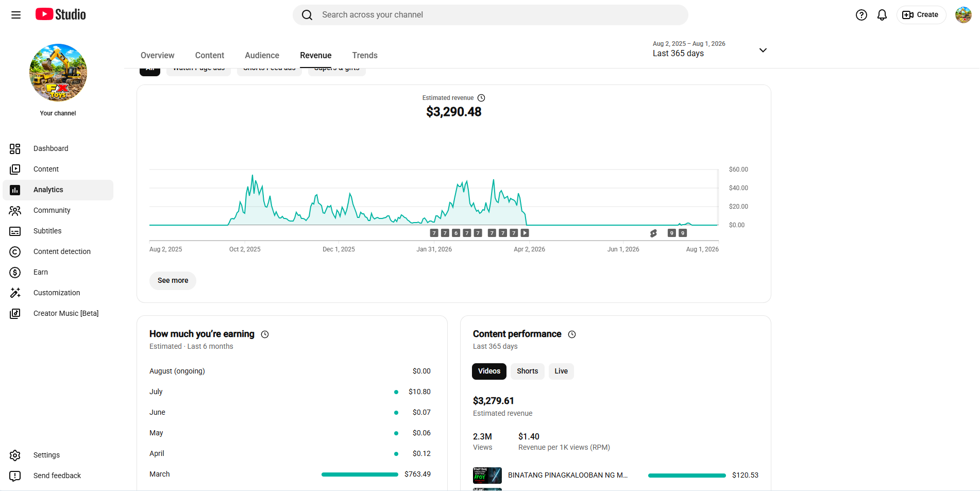Click the Earn dollar icon

point(15,273)
